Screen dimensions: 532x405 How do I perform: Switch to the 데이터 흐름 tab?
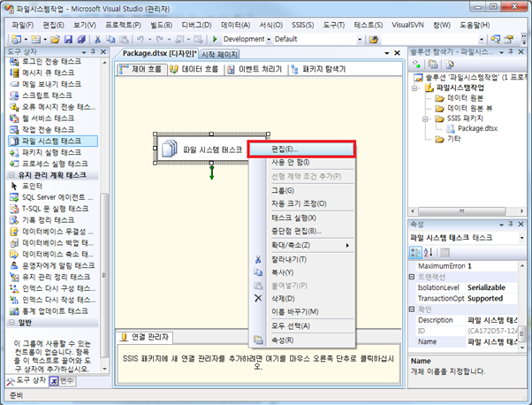195,69
